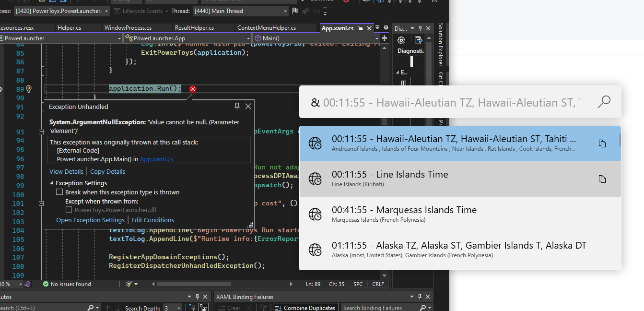This screenshot has width=644, height=311.
Task: Toggle Combine Duplicates in XAML Binding Failures
Action: (x=305, y=308)
